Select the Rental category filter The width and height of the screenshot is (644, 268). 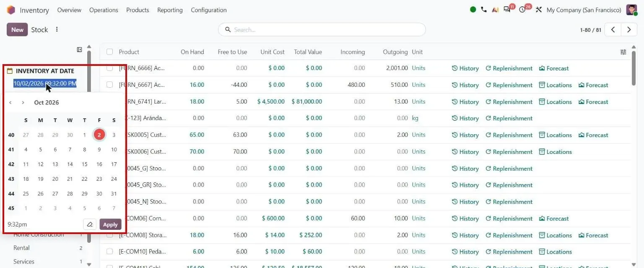click(21, 248)
